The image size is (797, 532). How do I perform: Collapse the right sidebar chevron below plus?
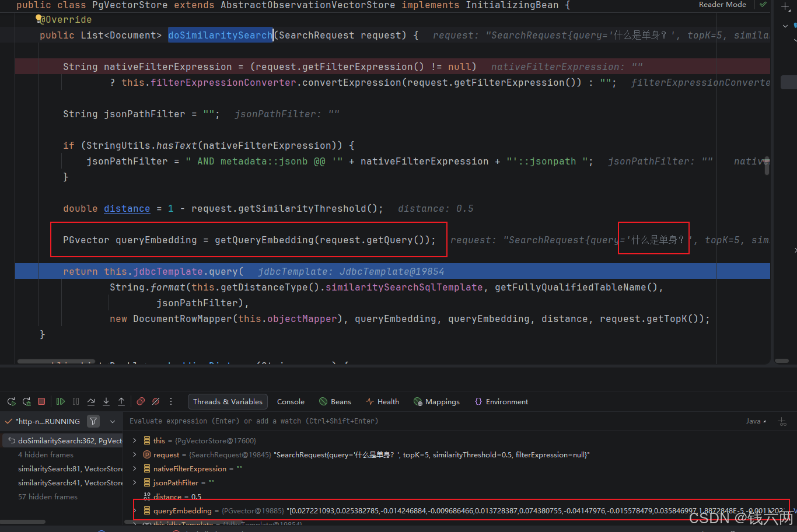point(785,26)
